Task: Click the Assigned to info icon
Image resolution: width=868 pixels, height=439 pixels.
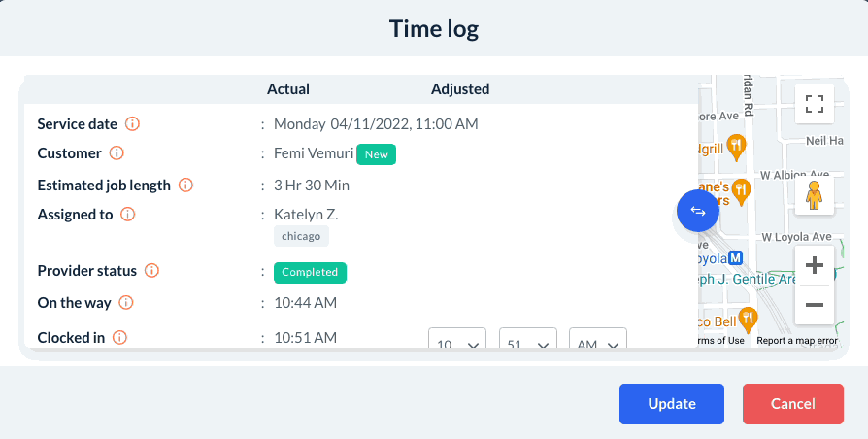Action: (x=127, y=215)
